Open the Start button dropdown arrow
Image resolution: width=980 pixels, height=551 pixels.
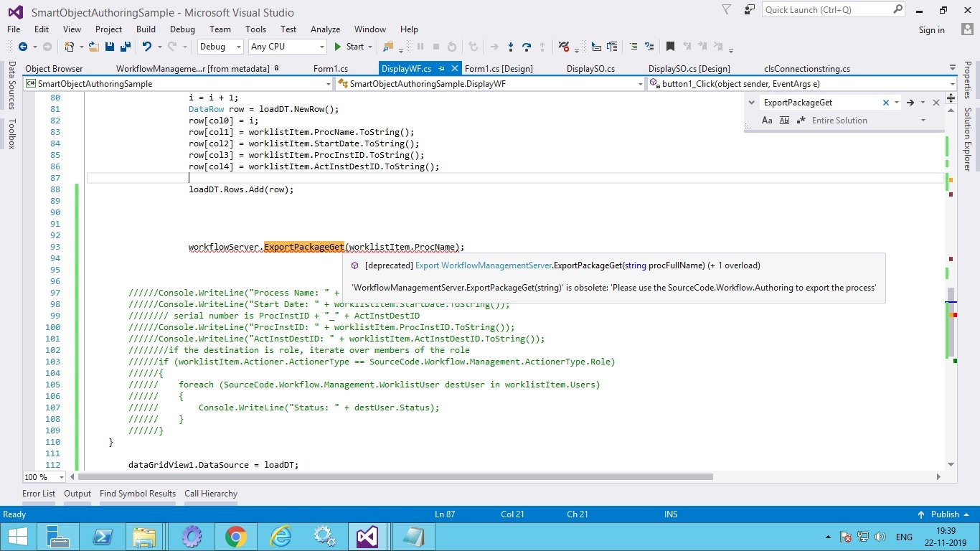coord(370,47)
